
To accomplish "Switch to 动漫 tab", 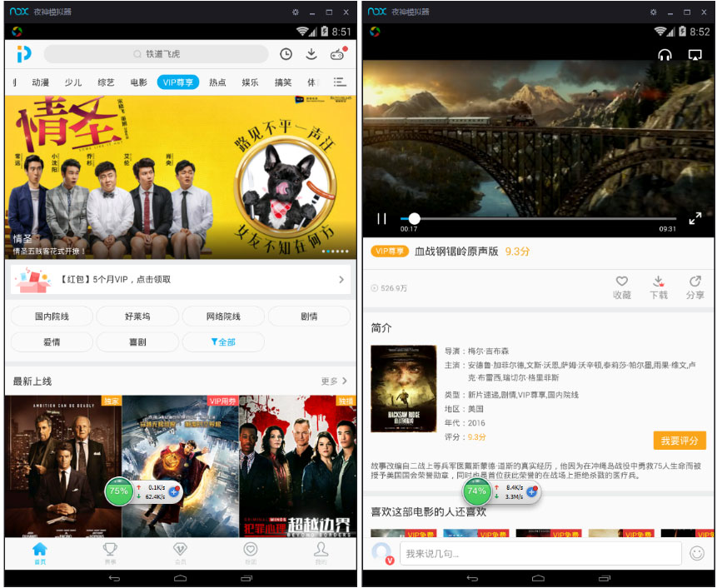I will tap(40, 82).
